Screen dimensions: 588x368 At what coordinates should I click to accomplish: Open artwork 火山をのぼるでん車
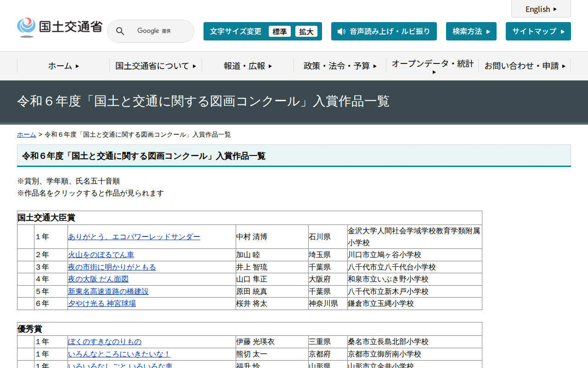[101, 255]
